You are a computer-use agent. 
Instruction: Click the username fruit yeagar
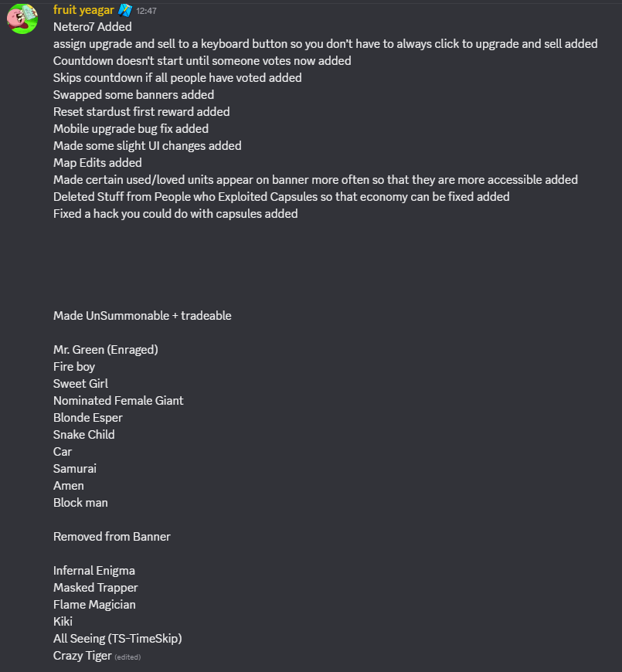tap(83, 10)
